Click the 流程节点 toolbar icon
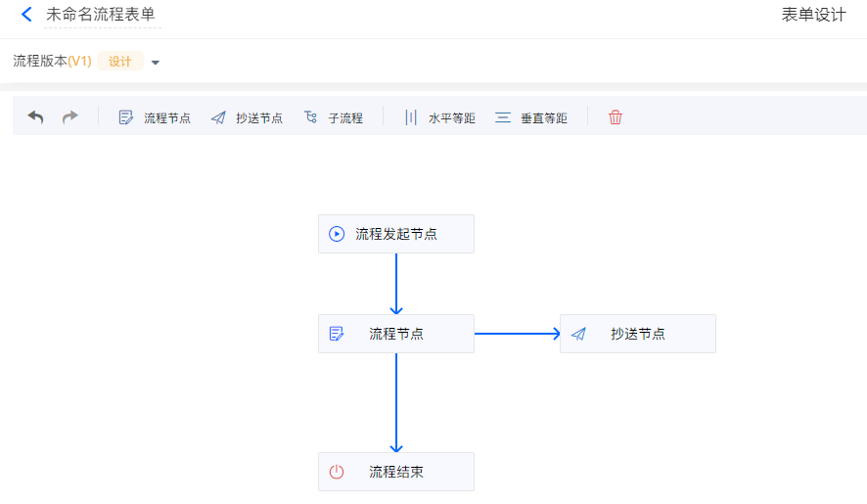Viewport: 867px width, 504px height. click(x=126, y=117)
